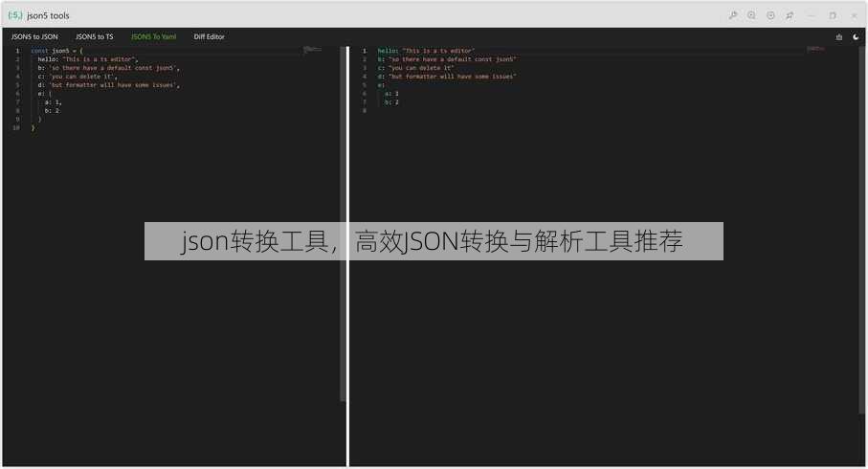
Task: Click the closing brace on line 10
Action: pos(33,128)
